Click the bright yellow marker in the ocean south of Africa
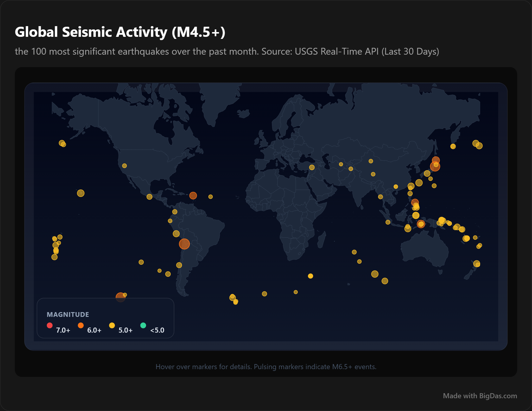This screenshot has height=411, width=532. tap(311, 276)
